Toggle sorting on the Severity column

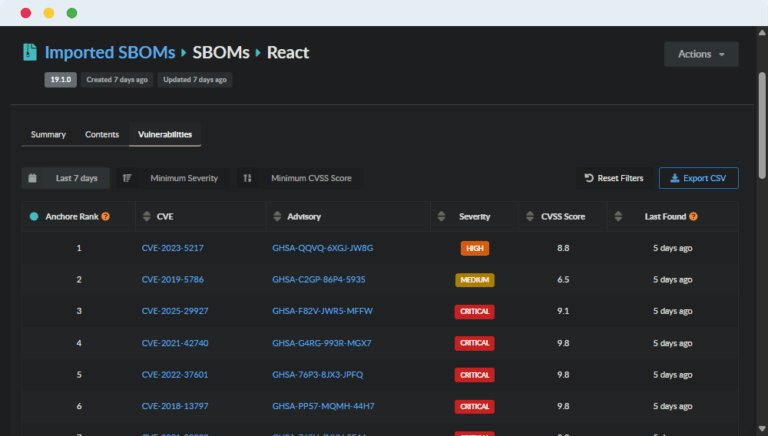pyautogui.click(x=442, y=216)
